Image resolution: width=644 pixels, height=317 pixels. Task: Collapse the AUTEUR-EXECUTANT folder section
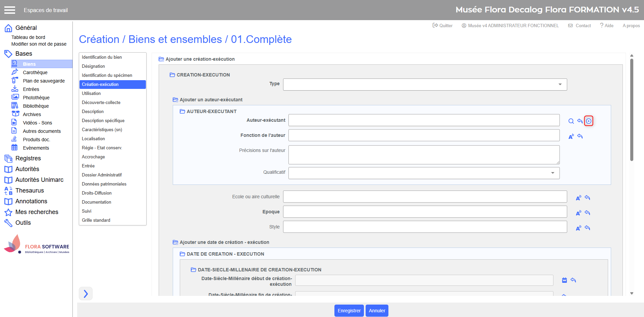click(x=182, y=111)
